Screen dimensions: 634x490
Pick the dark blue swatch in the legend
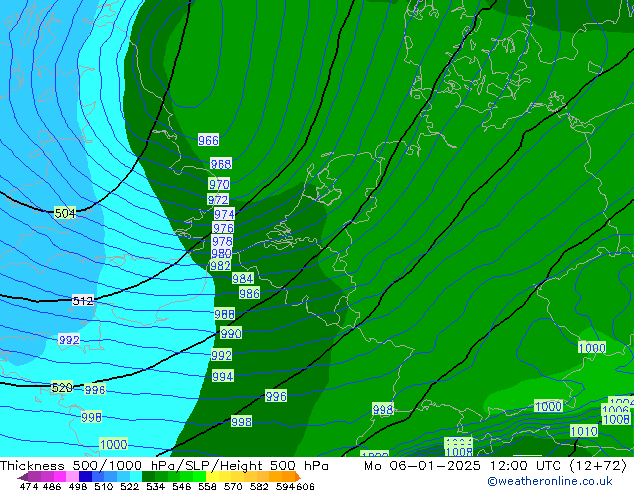(x=85, y=477)
